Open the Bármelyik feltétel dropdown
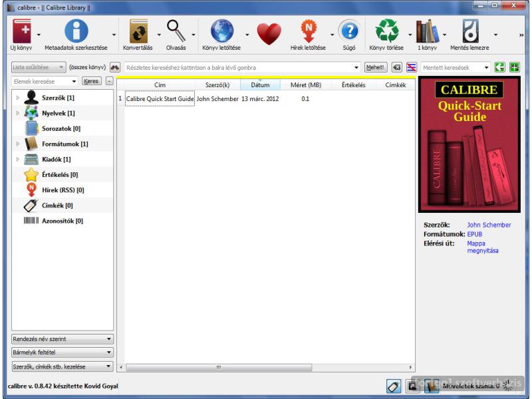The height and width of the screenshot is (399, 532). pyautogui.click(x=63, y=352)
